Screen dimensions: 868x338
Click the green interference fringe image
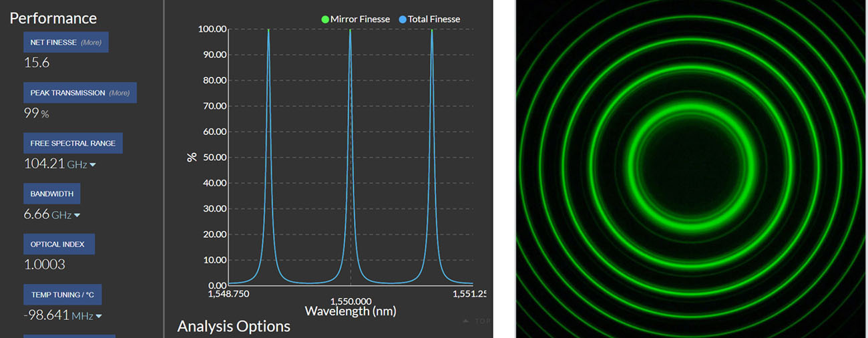(691, 168)
